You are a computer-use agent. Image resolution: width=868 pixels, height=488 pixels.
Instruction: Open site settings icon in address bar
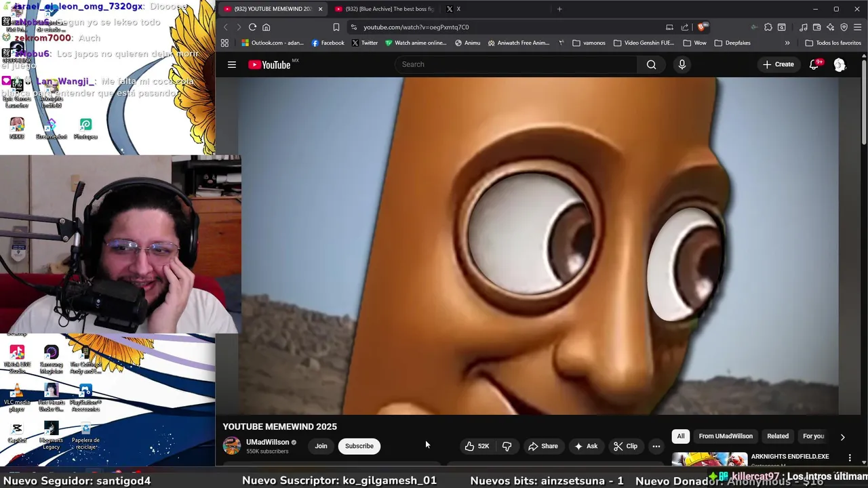[353, 27]
